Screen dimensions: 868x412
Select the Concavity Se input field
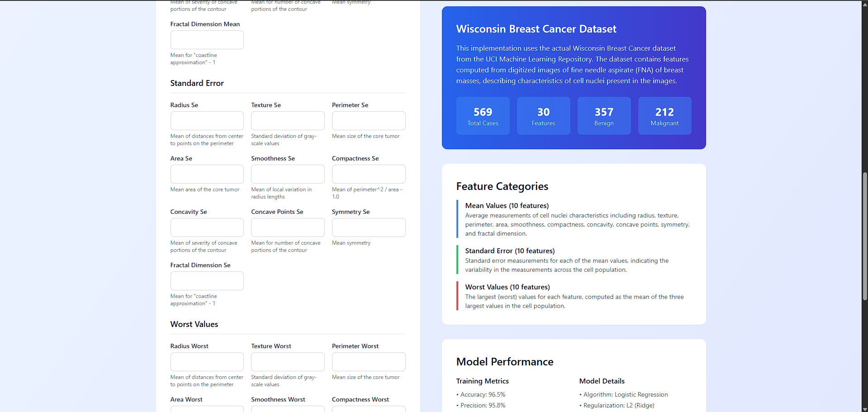point(207,227)
